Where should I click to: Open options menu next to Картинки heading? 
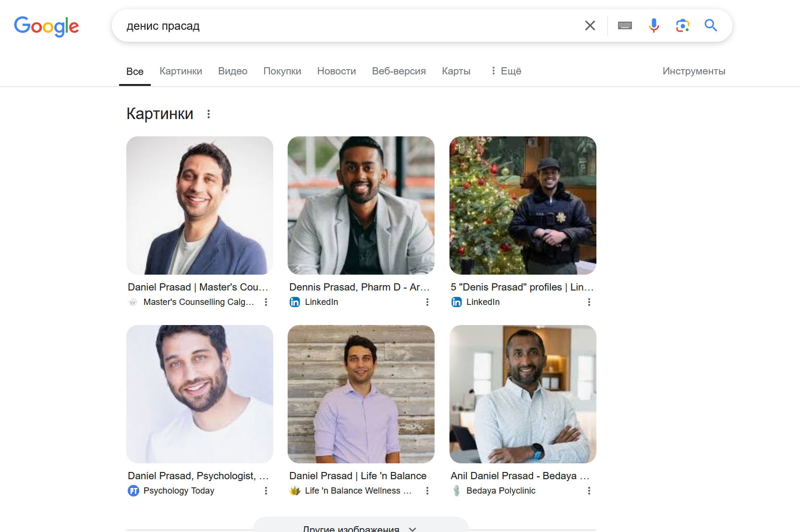208,114
